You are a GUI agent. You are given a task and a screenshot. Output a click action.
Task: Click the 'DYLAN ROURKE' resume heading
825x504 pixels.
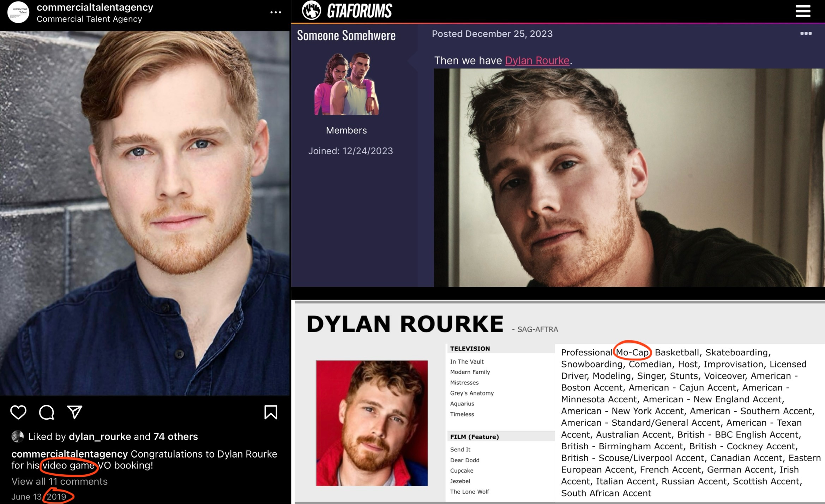pos(405,324)
